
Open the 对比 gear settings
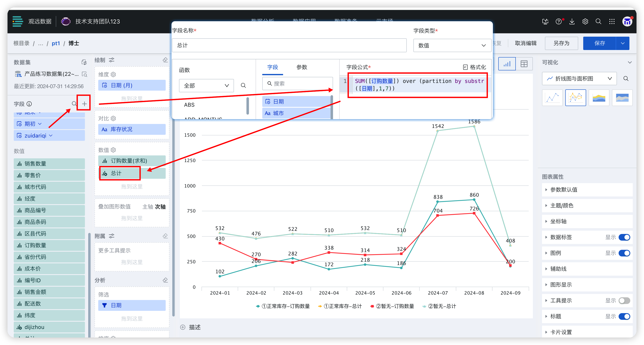(113, 118)
